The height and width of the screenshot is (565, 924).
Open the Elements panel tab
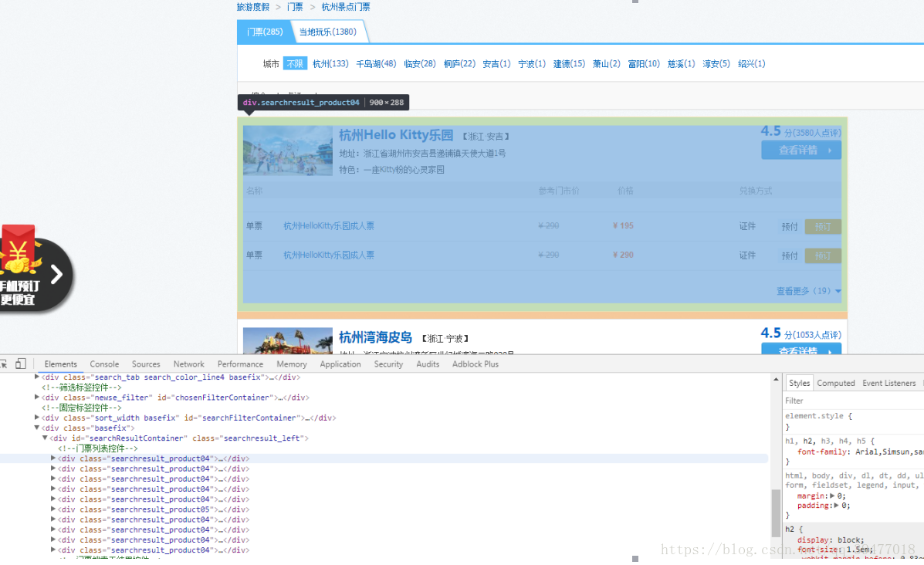click(61, 364)
